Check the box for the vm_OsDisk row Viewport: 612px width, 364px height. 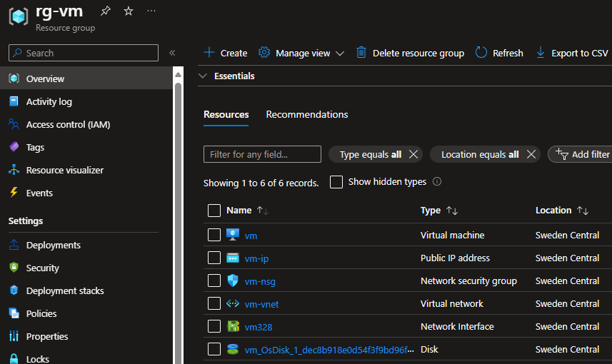(214, 349)
